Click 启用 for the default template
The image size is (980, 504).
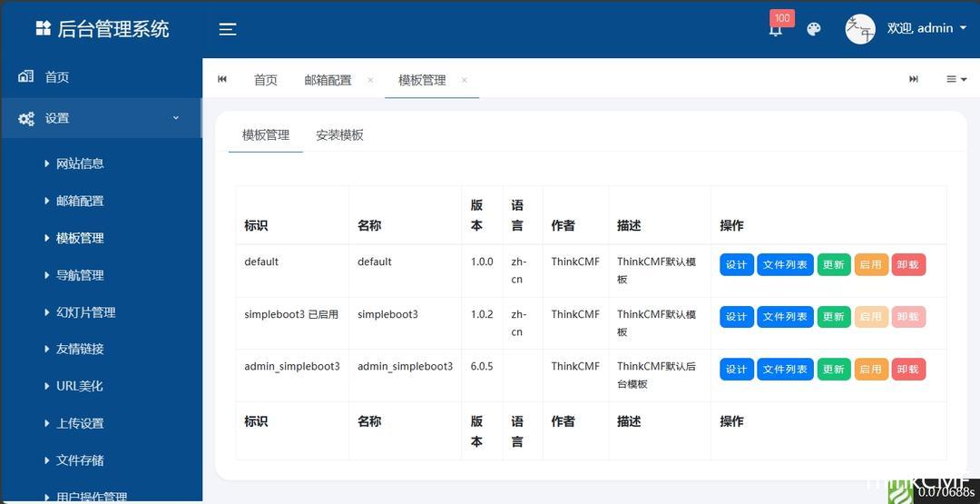point(870,264)
